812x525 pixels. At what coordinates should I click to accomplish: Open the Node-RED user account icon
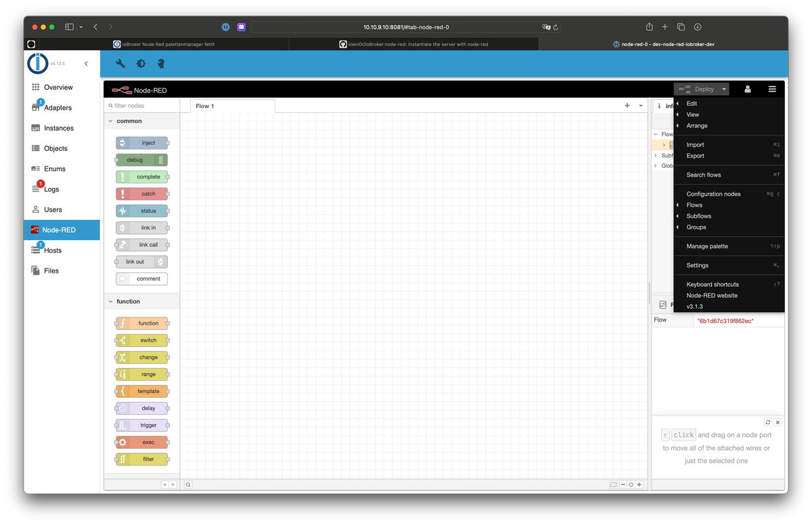[748, 89]
